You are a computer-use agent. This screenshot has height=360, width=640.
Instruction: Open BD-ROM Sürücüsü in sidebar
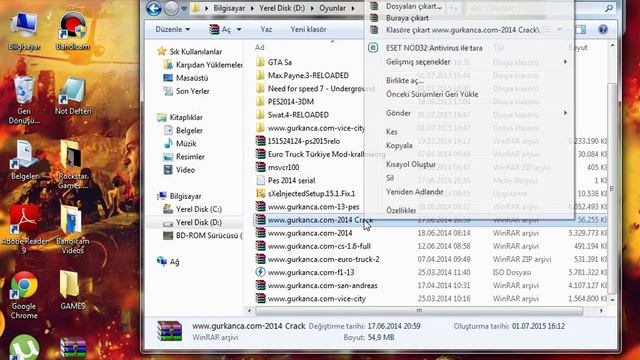(202, 236)
